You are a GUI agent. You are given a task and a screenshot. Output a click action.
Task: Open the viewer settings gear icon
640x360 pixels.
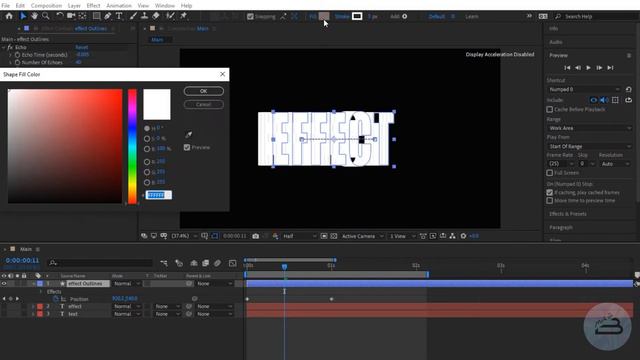click(x=463, y=236)
